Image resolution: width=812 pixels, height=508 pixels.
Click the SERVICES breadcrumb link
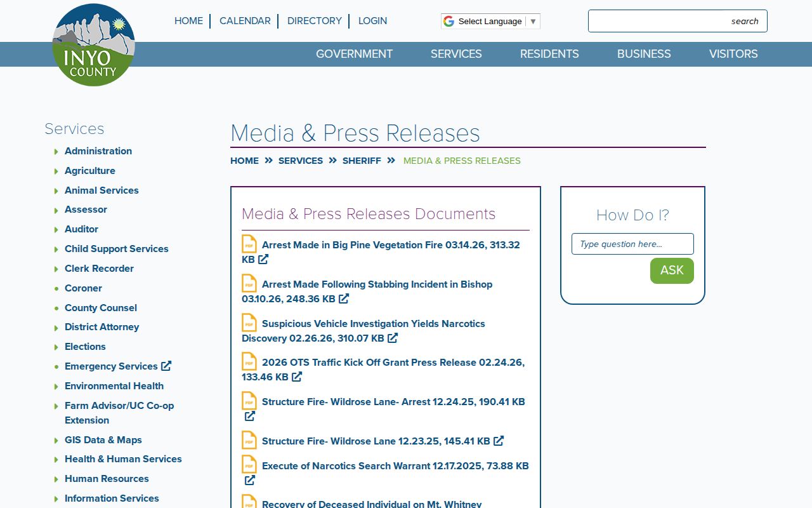(x=301, y=161)
